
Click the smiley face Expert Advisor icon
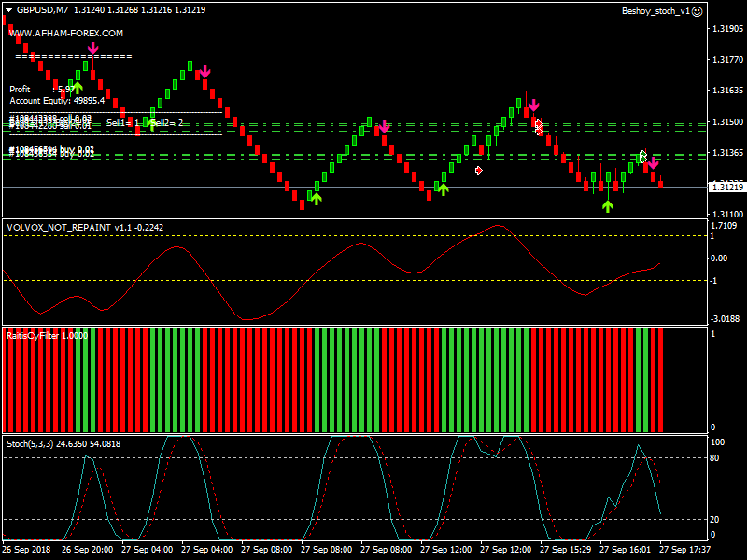pyautogui.click(x=697, y=11)
